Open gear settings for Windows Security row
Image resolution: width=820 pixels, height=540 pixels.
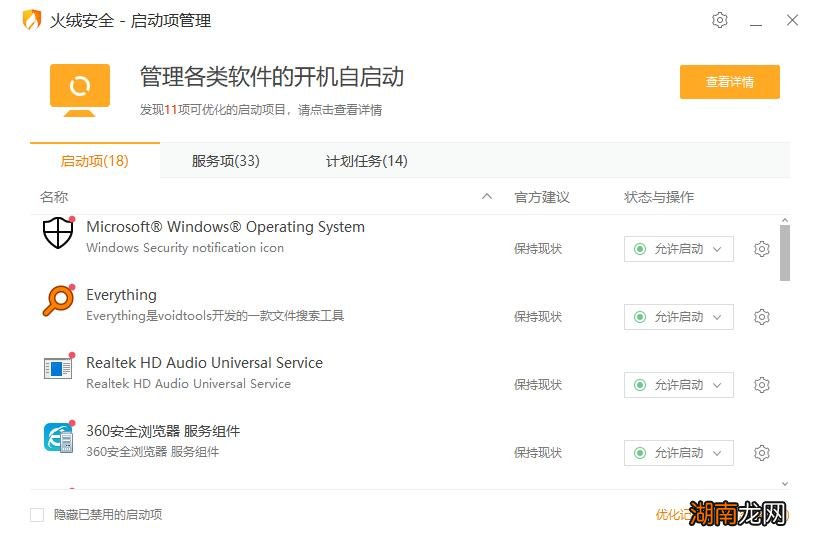click(x=761, y=249)
